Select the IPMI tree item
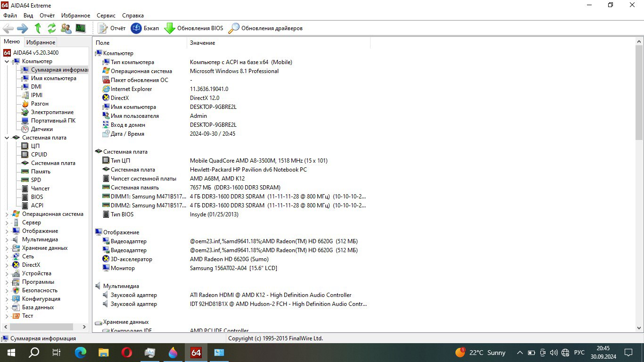 coord(36,95)
